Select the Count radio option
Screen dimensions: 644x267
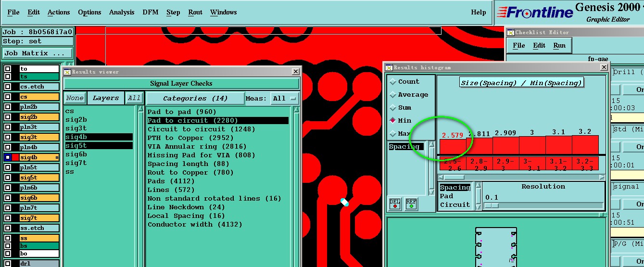pyautogui.click(x=393, y=82)
